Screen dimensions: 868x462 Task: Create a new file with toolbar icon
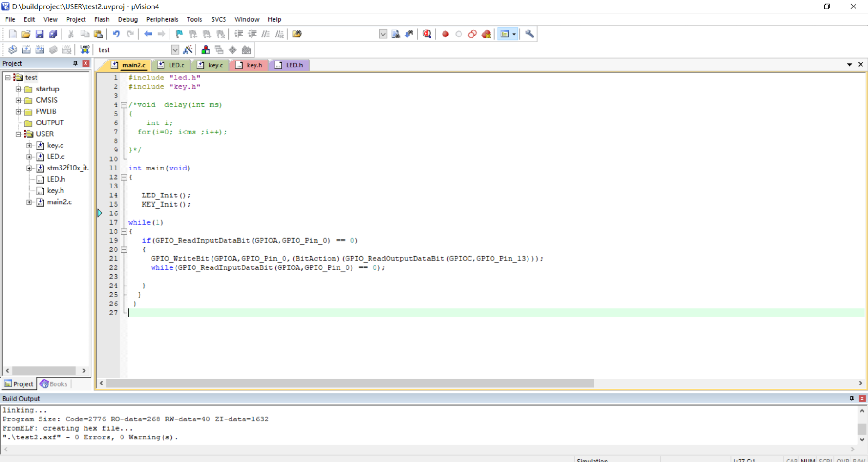tap(12, 34)
